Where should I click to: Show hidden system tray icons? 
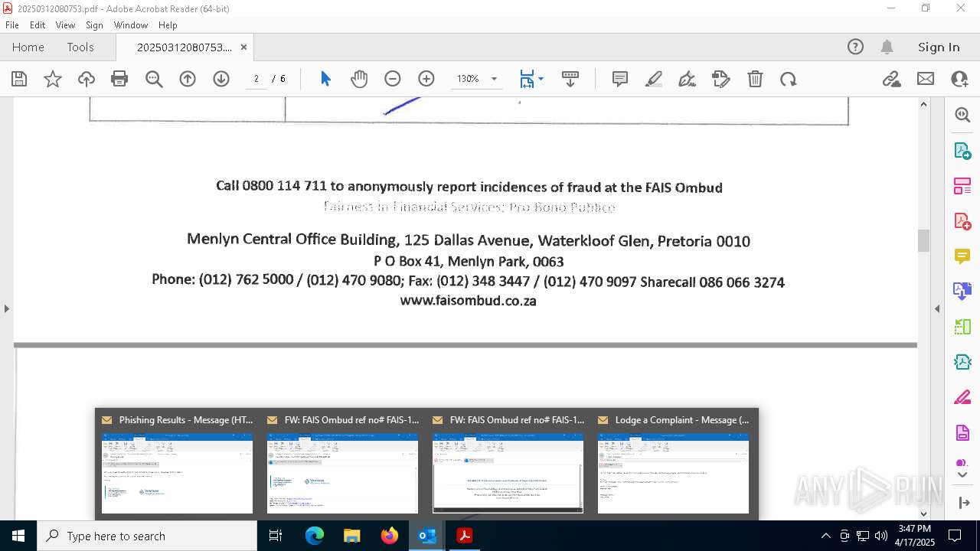(825, 536)
